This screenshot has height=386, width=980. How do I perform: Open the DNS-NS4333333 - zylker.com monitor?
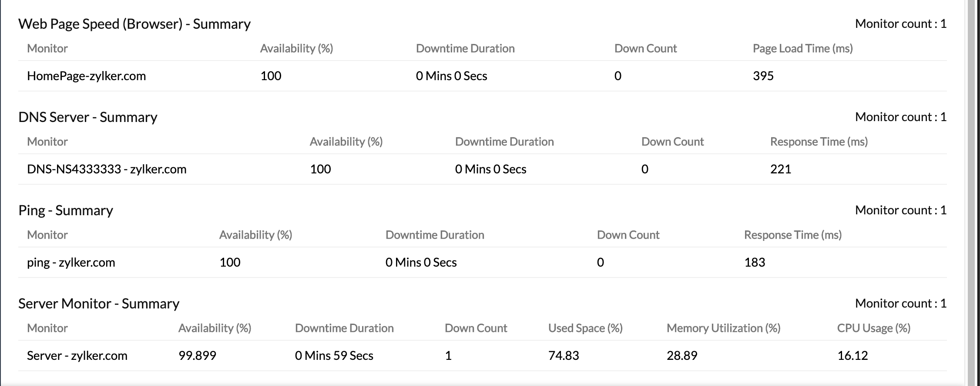pyautogui.click(x=107, y=169)
